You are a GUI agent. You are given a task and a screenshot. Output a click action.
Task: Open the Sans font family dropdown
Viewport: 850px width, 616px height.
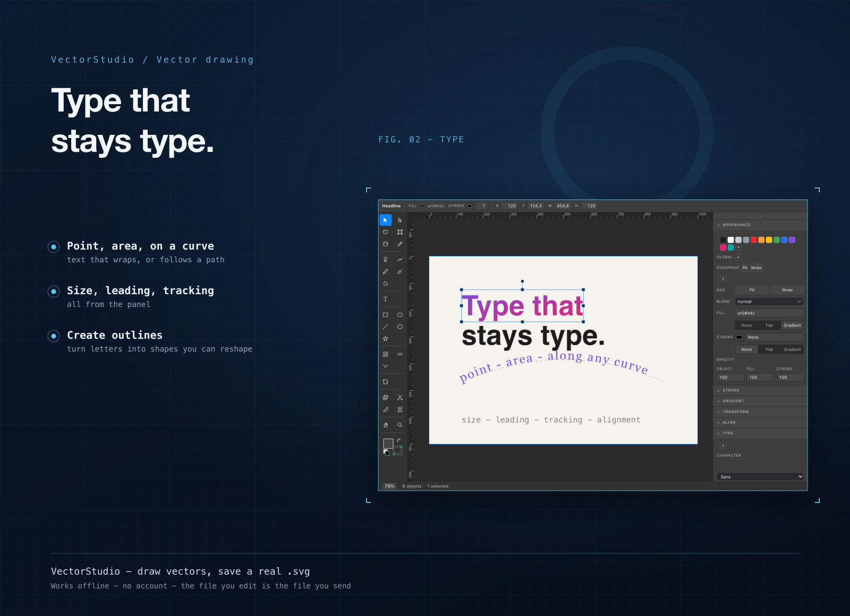coord(760,477)
